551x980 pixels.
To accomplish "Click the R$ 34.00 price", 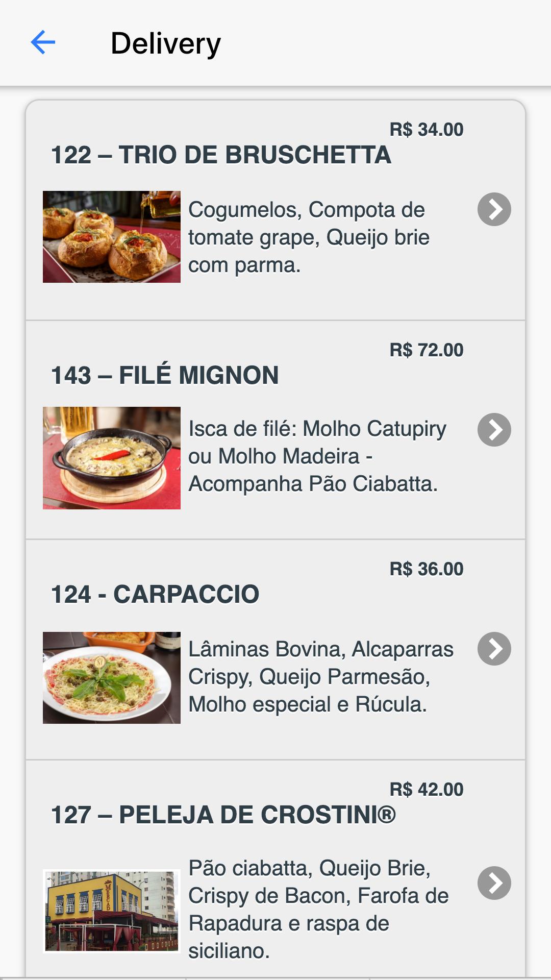I will click(427, 130).
